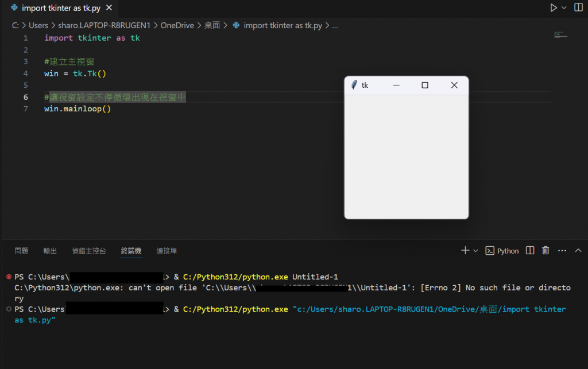The image size is (588, 369).
Task: Click the highlighted comment on line 6
Action: tap(115, 97)
